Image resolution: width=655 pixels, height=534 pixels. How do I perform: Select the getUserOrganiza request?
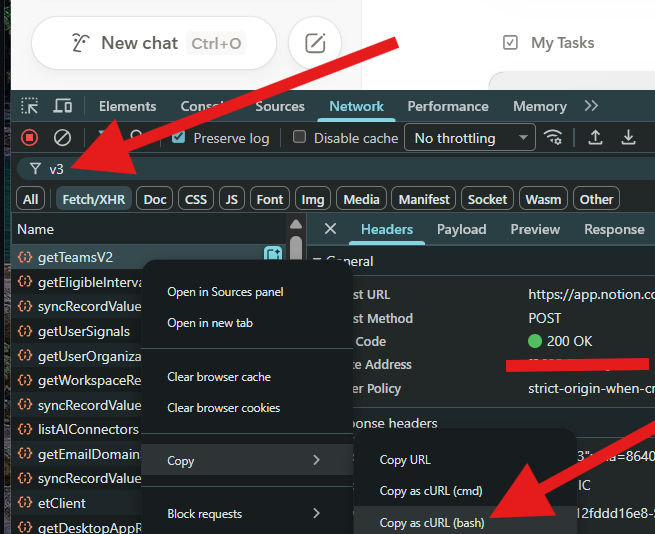click(x=77, y=356)
